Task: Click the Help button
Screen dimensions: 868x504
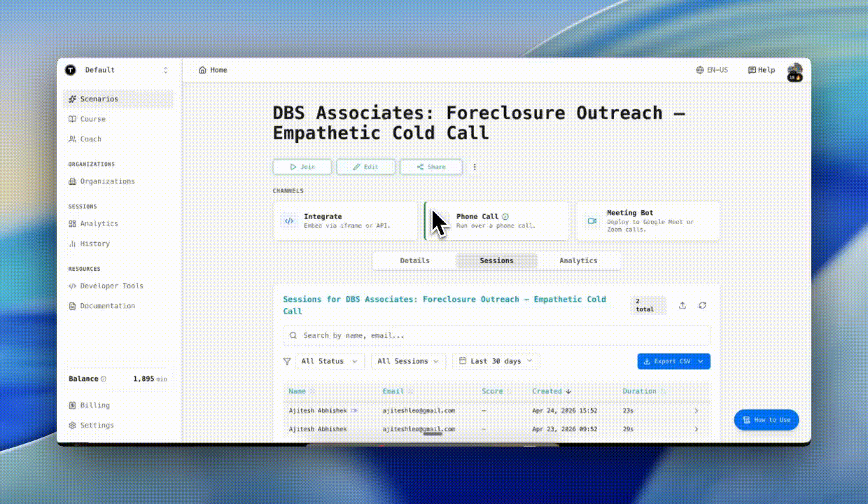Action: tap(762, 70)
